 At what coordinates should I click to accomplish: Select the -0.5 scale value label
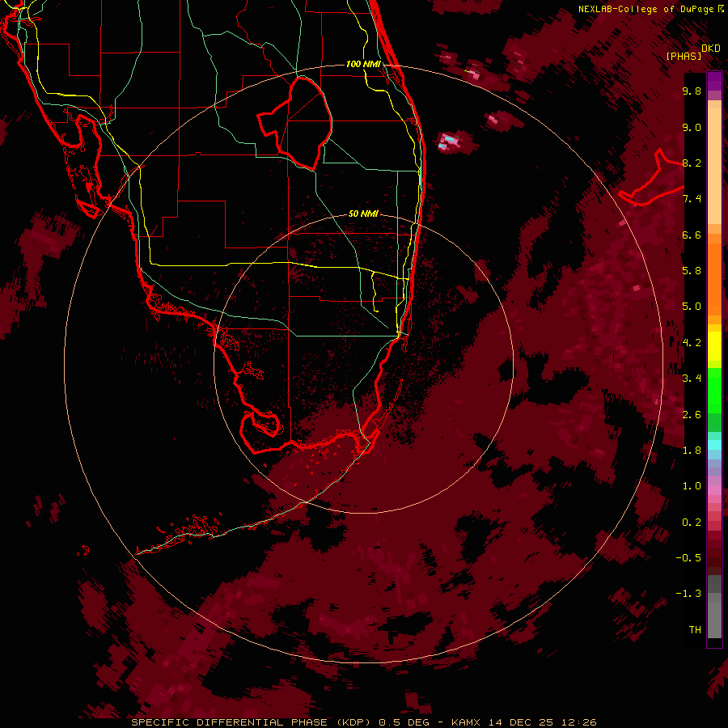point(688,558)
